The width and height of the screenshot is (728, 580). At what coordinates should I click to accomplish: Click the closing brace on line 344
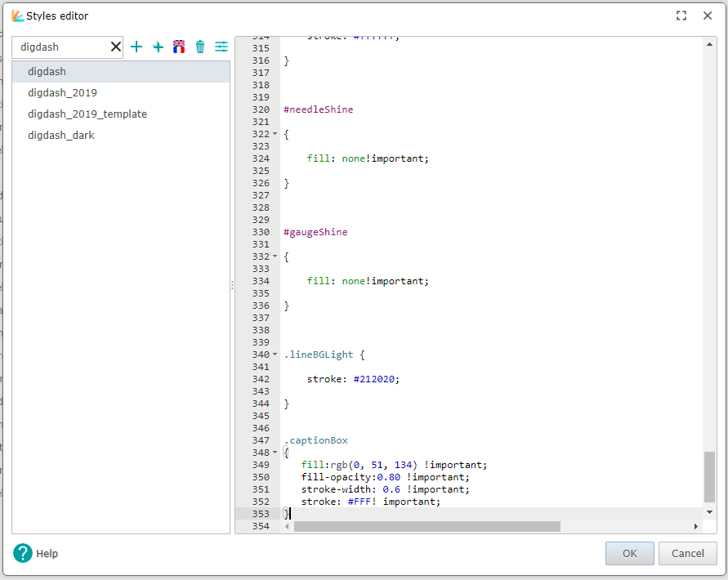[x=287, y=404]
